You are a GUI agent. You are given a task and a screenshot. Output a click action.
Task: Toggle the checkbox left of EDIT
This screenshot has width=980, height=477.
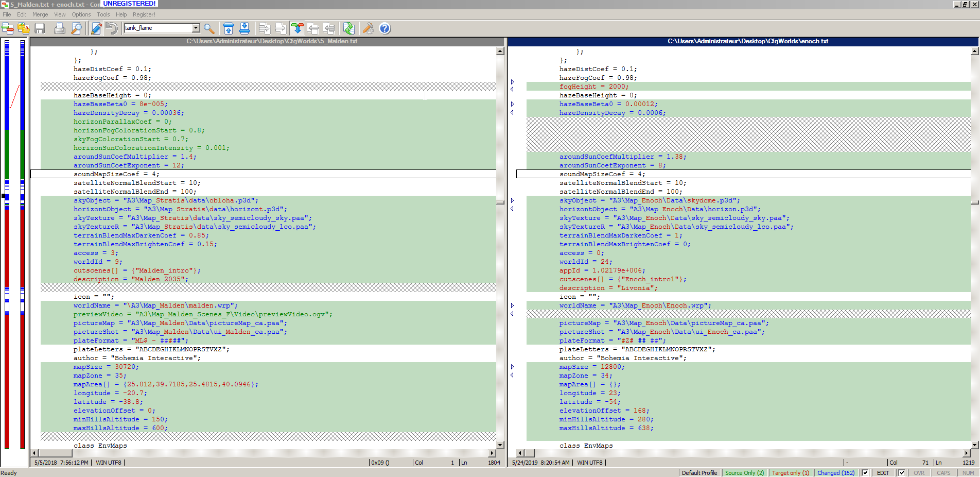click(865, 473)
